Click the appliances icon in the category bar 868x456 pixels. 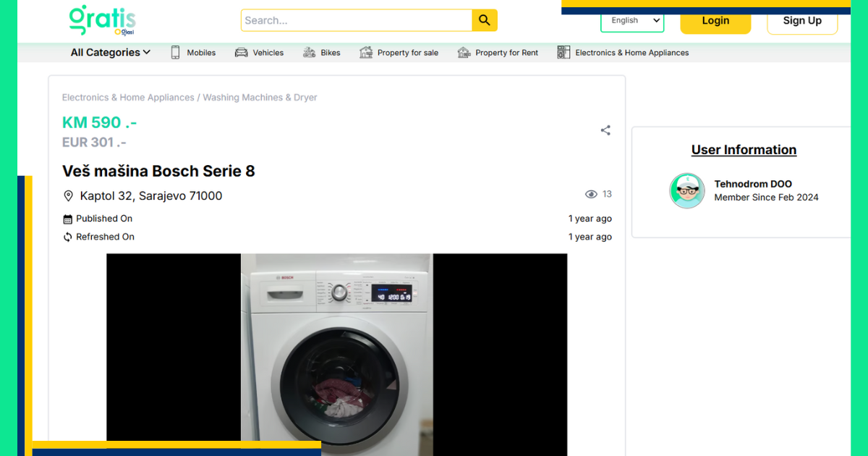[563, 52]
